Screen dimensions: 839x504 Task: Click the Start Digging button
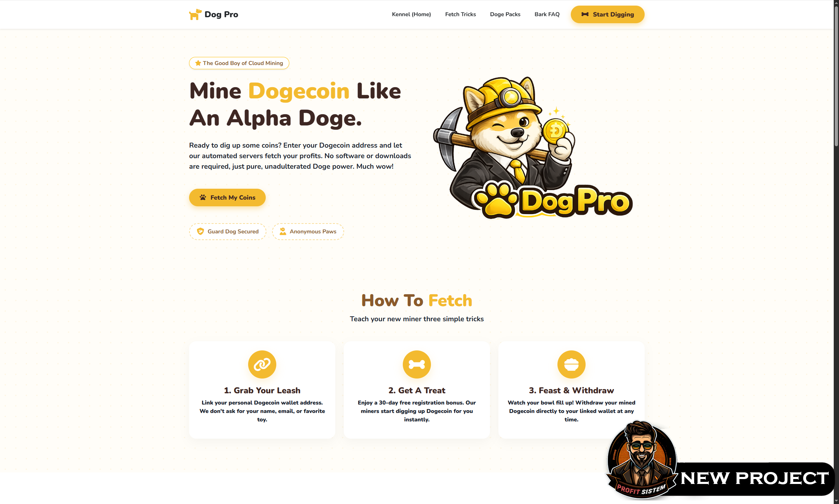607,14
